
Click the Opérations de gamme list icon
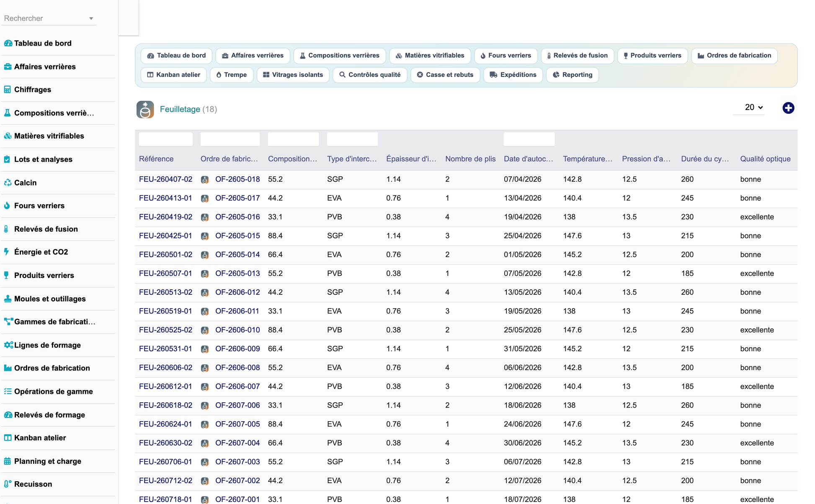pos(8,391)
